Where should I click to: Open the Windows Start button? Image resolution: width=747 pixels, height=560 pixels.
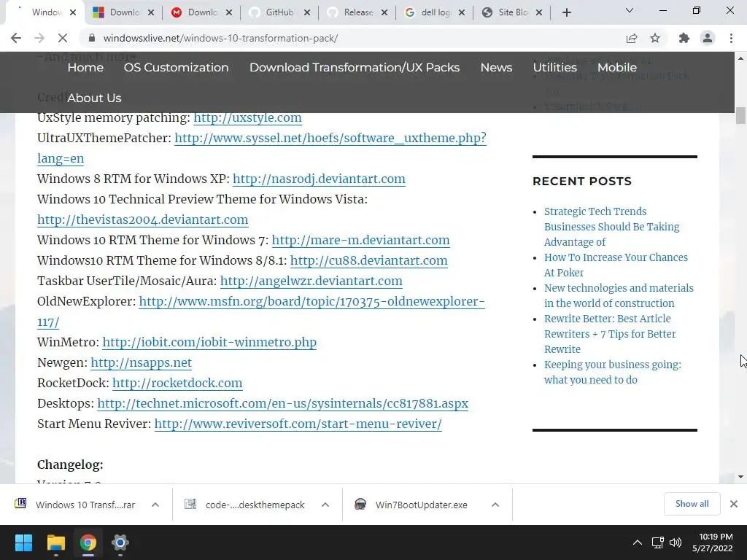click(23, 542)
